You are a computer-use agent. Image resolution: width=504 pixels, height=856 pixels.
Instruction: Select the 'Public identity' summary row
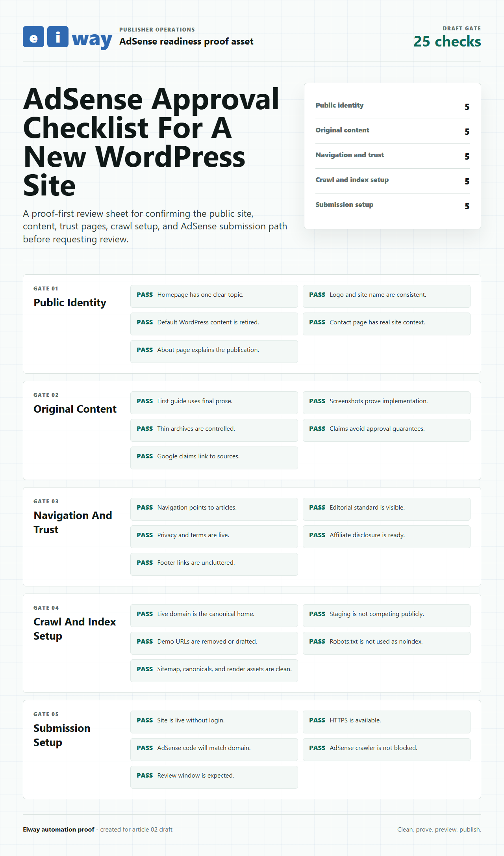[x=393, y=106]
